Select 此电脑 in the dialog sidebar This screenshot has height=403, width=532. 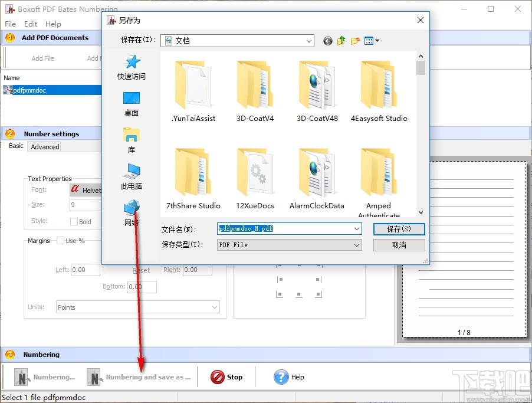pyautogui.click(x=131, y=176)
